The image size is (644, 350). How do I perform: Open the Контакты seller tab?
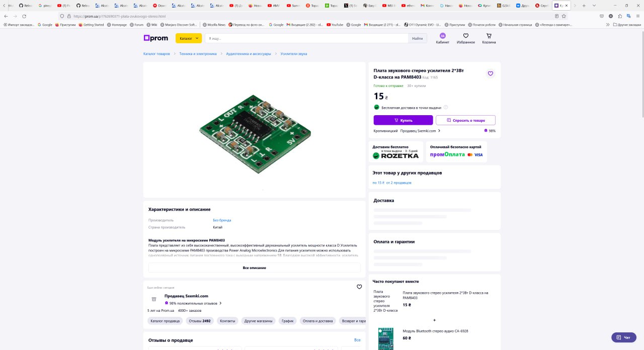[227, 321]
